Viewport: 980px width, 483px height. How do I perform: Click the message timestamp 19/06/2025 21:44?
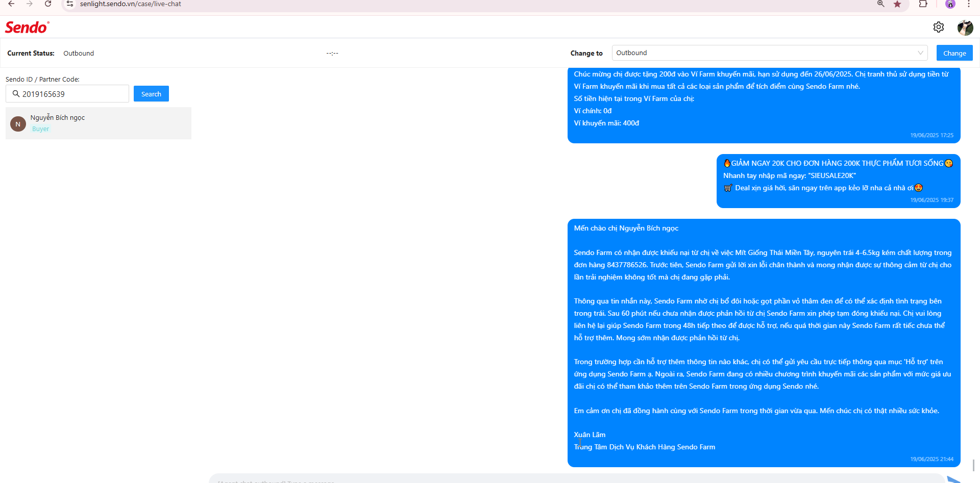932,459
